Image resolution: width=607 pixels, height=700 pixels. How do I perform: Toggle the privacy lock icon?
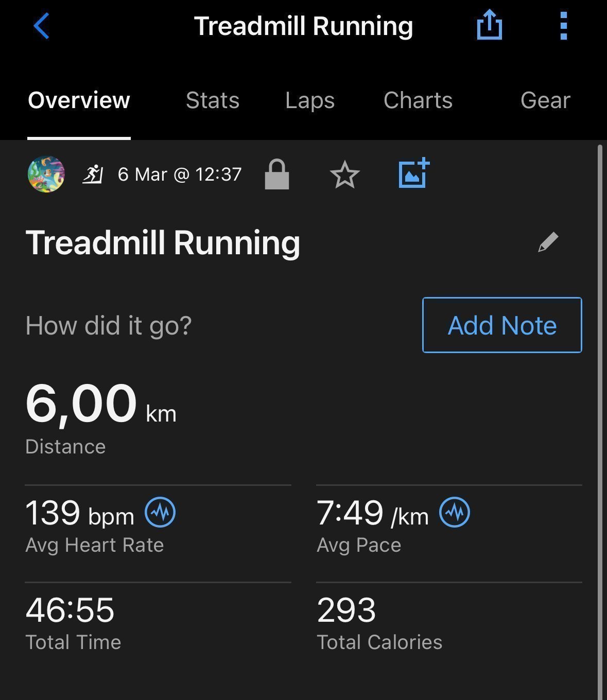(x=277, y=174)
